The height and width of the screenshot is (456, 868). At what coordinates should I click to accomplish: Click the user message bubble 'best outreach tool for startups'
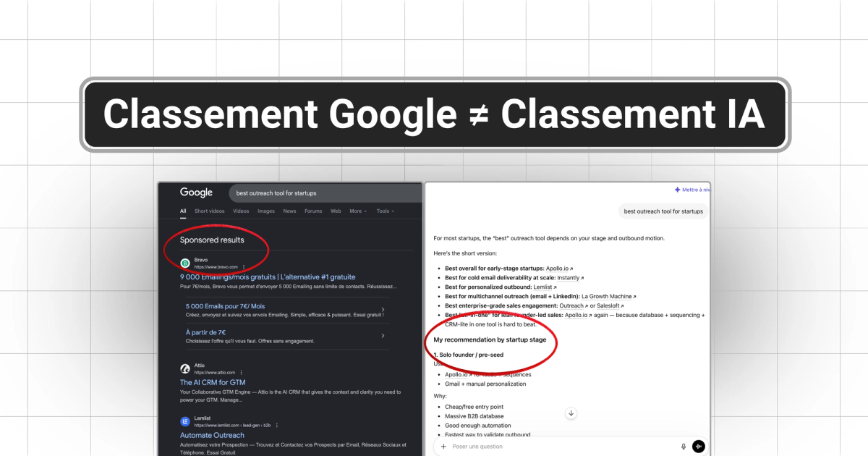click(663, 211)
